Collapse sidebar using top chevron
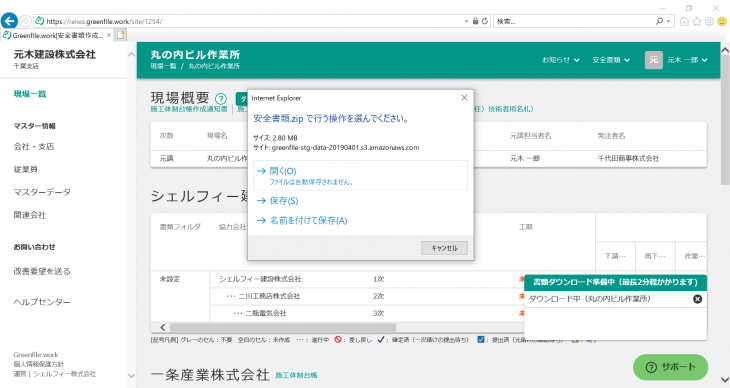Screen dimensions: 730x388 [x=131, y=54]
